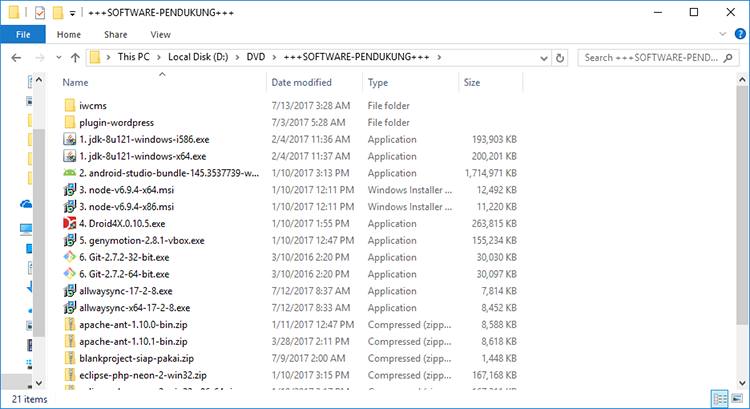The image size is (750, 409).
Task: Open the Share ribbon tab
Action: [116, 34]
